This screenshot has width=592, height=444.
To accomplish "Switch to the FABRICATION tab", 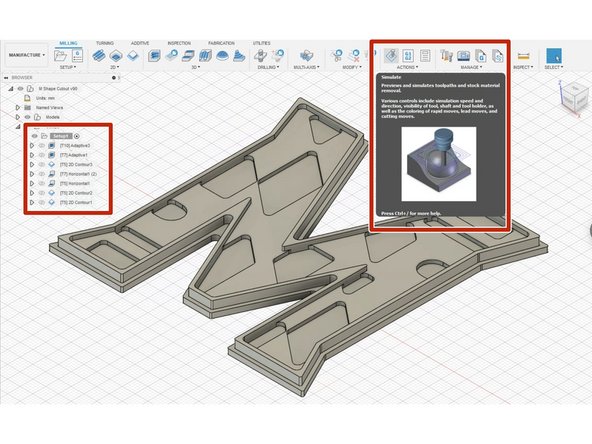I will (221, 43).
